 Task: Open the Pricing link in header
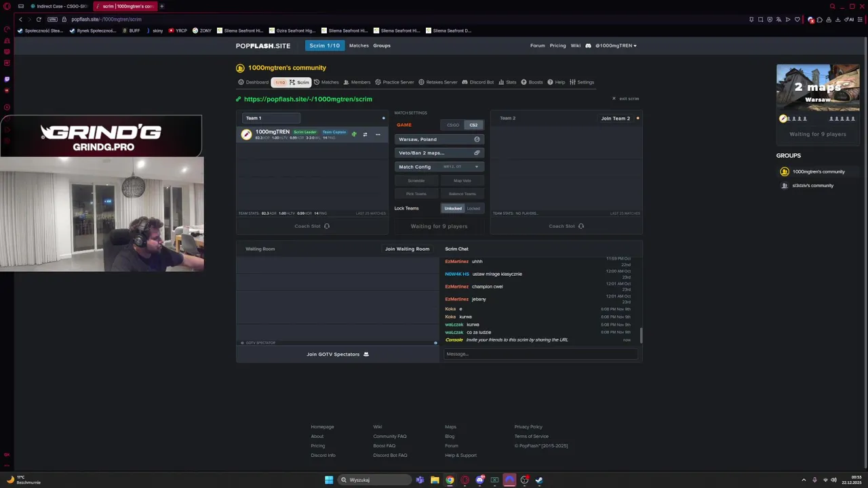pyautogui.click(x=558, y=45)
